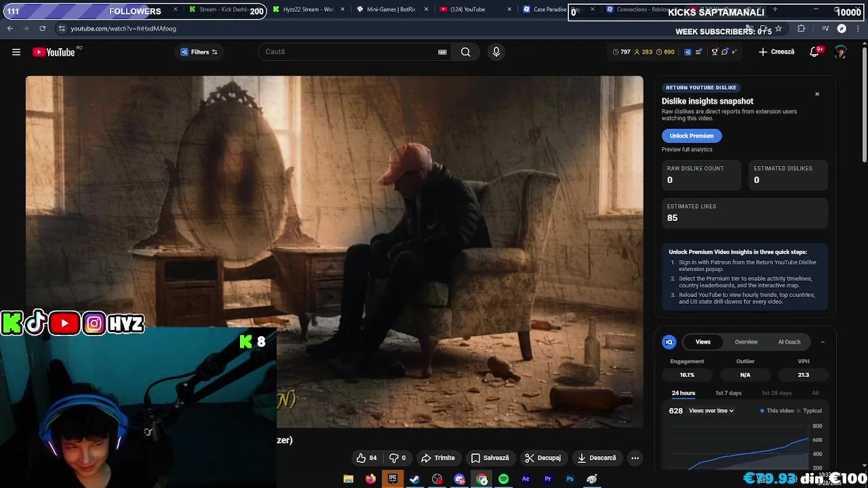
Task: Open the Chrome icon on the taskbar
Action: tap(481, 479)
